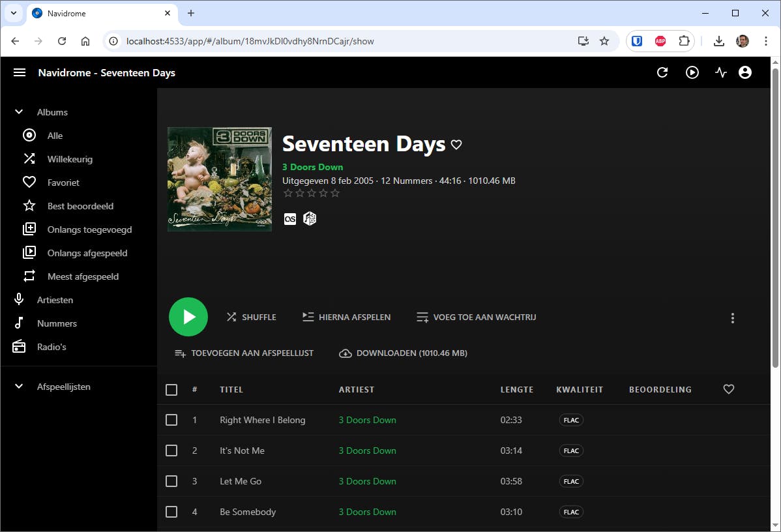Click the favorite heart column header
Screen dimensions: 781x532
coord(729,389)
